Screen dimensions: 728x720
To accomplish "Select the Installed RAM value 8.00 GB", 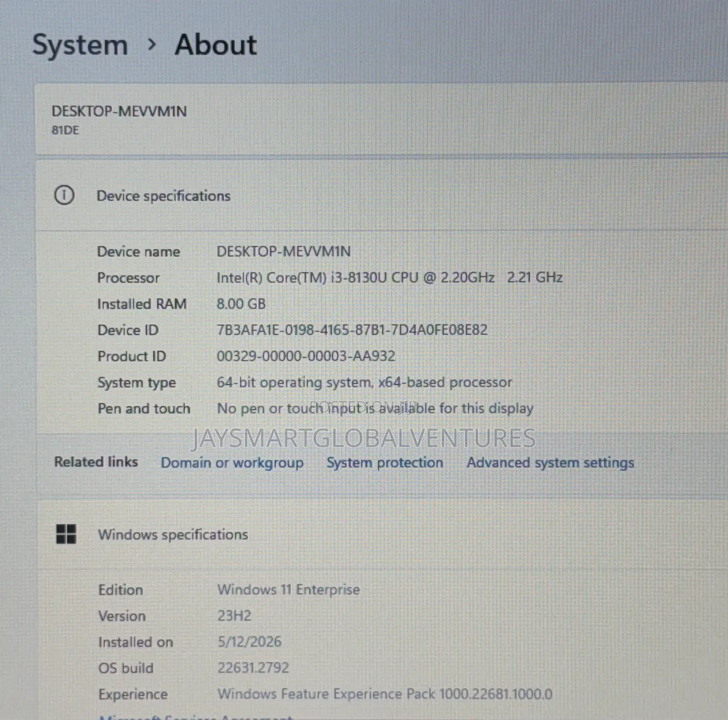I will coord(241,304).
